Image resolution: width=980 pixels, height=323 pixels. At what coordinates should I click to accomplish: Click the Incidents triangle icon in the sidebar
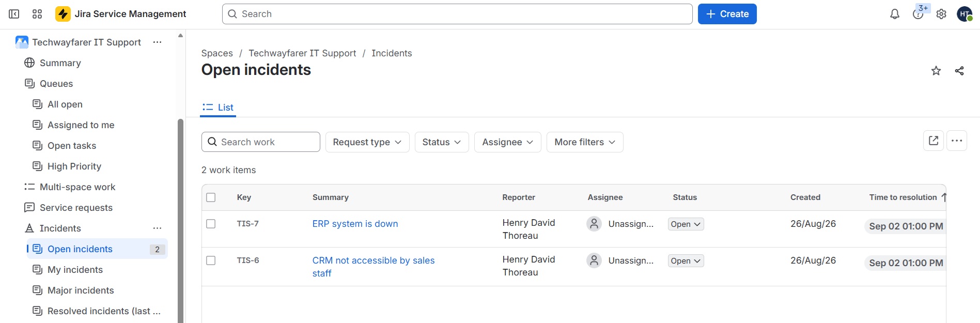[x=29, y=228]
